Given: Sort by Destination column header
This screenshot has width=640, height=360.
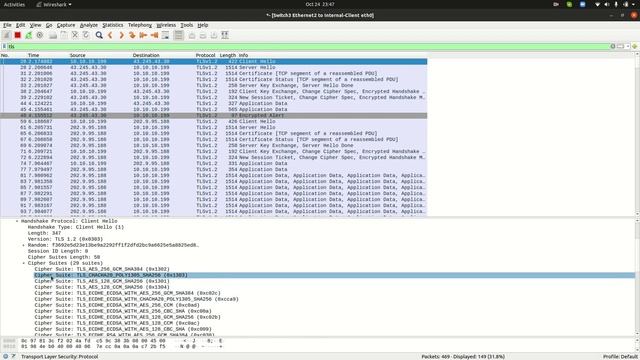Looking at the screenshot, I should (x=146, y=55).
